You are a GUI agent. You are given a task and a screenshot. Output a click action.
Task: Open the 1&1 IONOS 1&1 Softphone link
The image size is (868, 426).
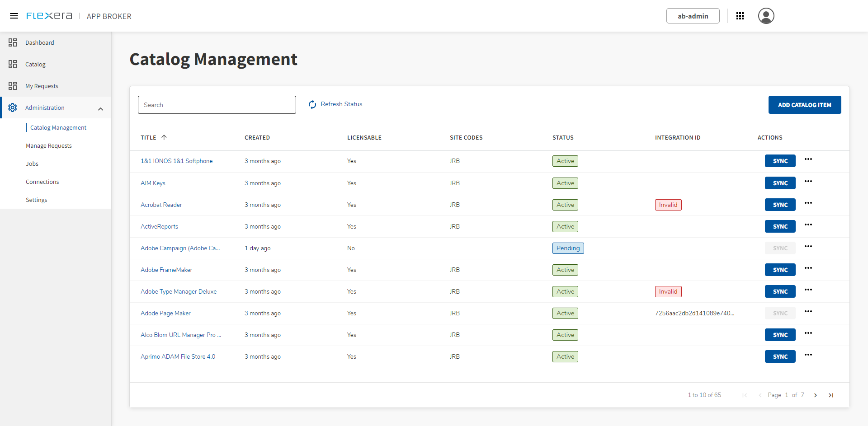click(177, 161)
